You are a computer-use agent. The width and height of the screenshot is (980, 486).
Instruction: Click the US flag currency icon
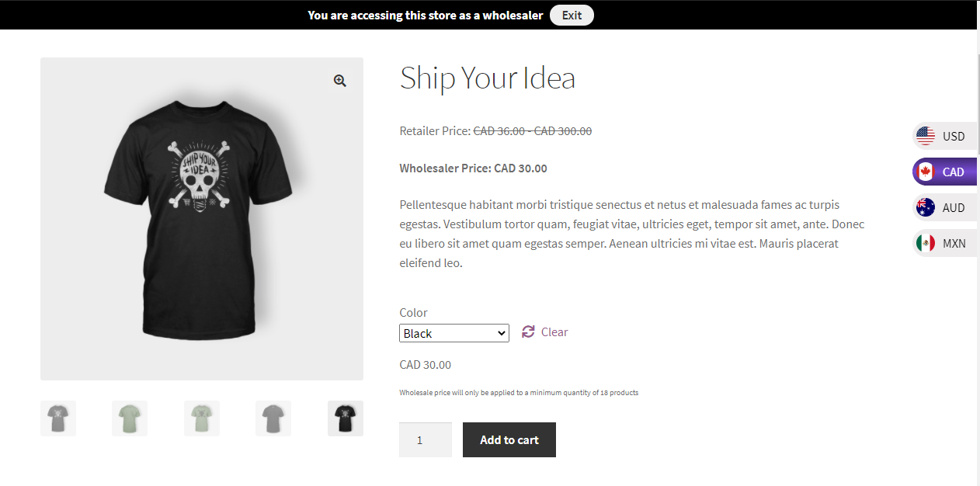click(x=926, y=137)
